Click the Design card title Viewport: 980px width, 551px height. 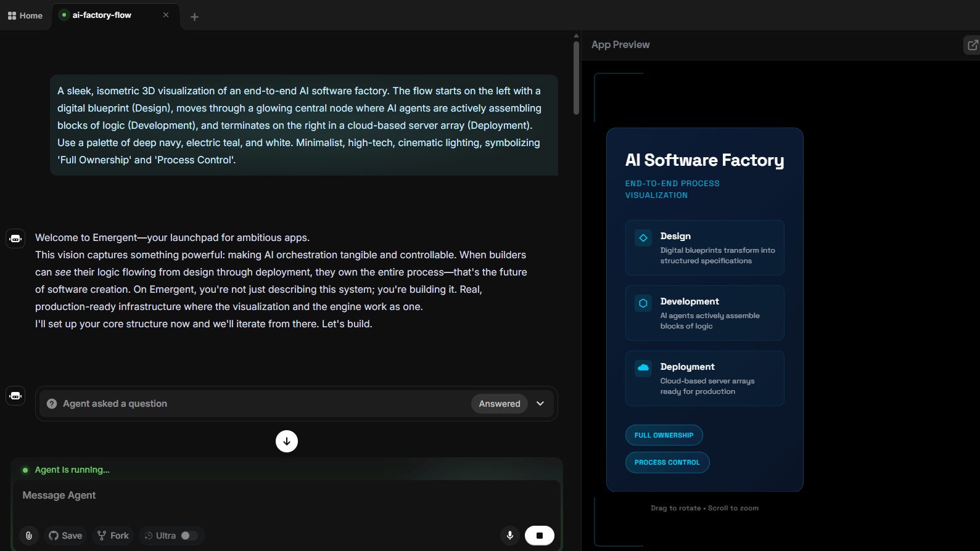[x=675, y=236]
